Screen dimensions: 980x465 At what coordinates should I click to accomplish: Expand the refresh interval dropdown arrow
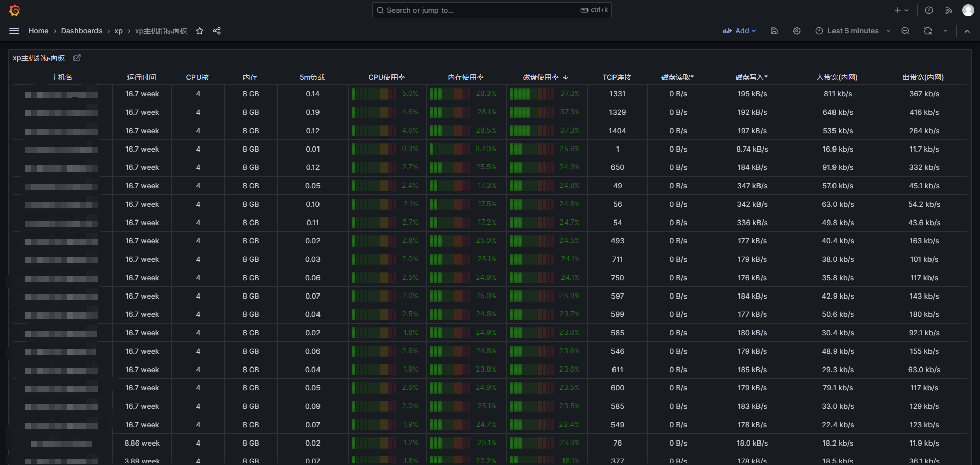point(945,31)
